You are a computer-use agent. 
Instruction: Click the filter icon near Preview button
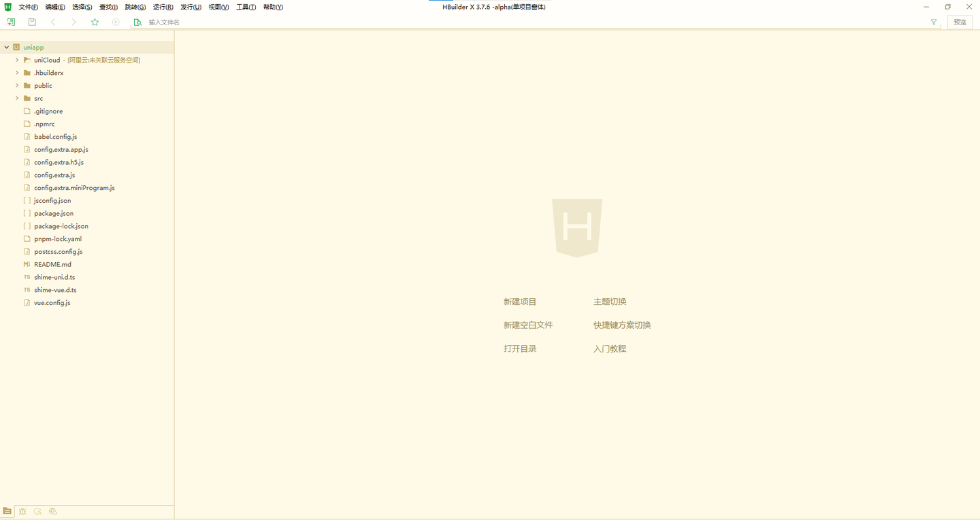pyautogui.click(x=934, y=22)
